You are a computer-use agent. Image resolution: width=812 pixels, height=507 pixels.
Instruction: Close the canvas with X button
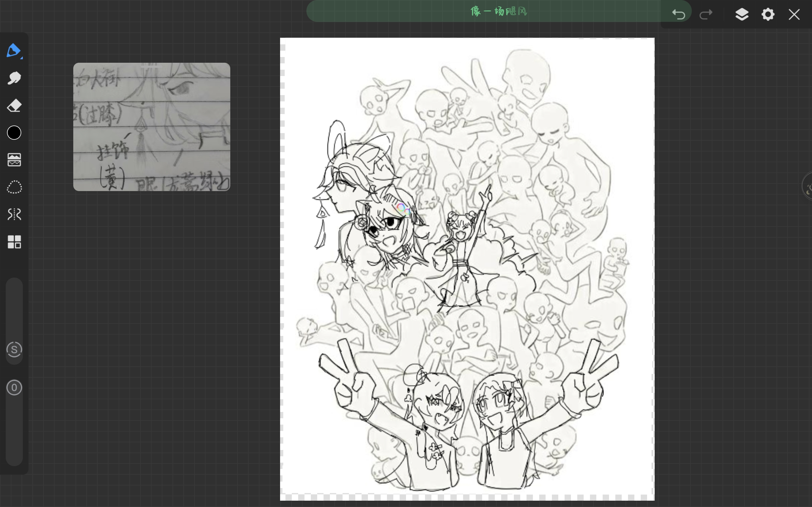pyautogui.click(x=794, y=15)
